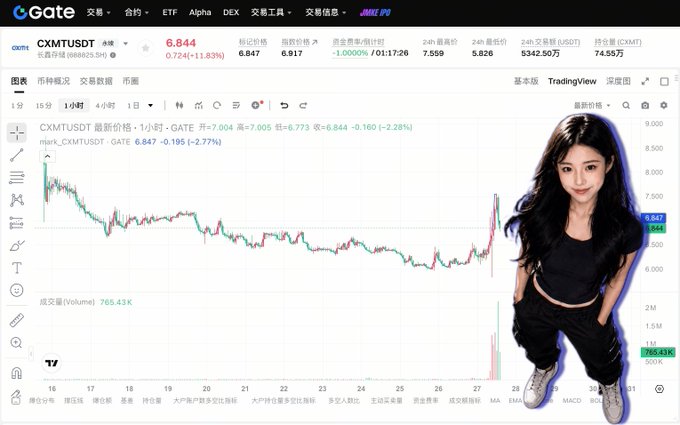Open the 交易 navigation dropdown
This screenshot has width=680, height=425.
coord(98,13)
